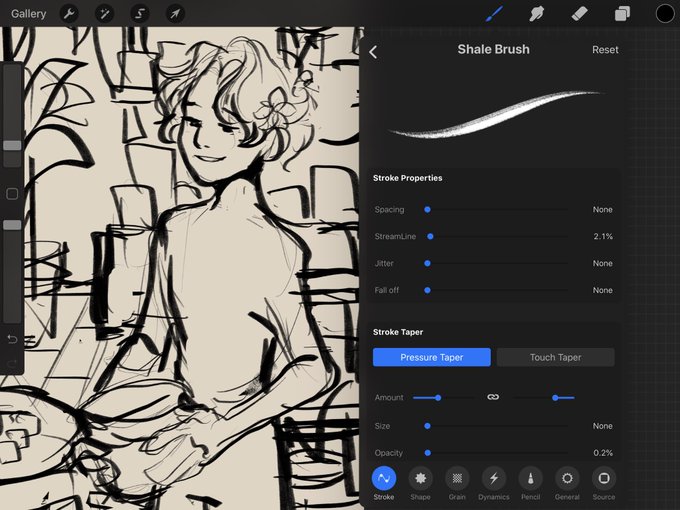This screenshot has width=680, height=510.
Task: Click the StreamLine value 2.1%
Action: pyautogui.click(x=603, y=236)
